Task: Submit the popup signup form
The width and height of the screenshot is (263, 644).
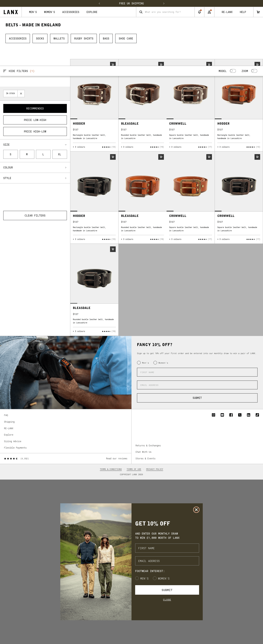Action: point(167,590)
